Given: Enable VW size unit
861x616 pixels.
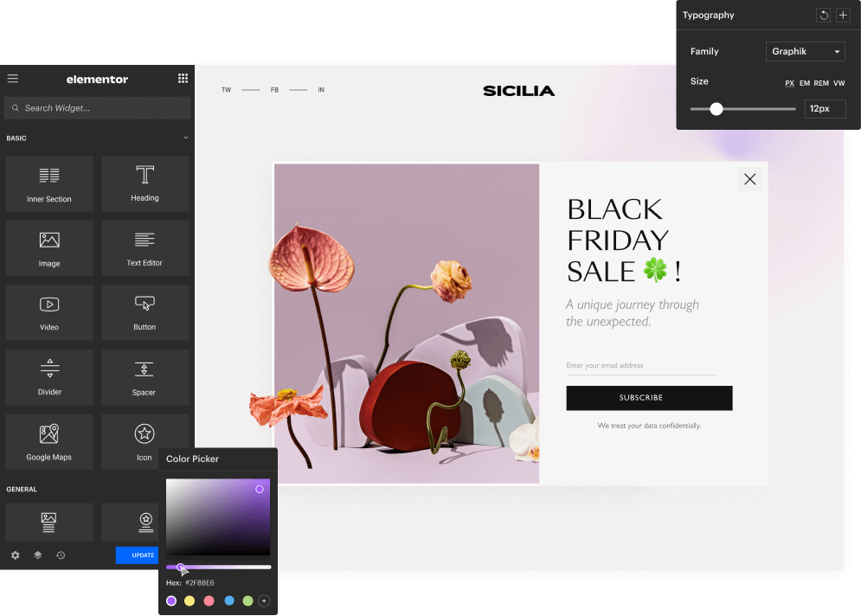Looking at the screenshot, I should coord(839,83).
